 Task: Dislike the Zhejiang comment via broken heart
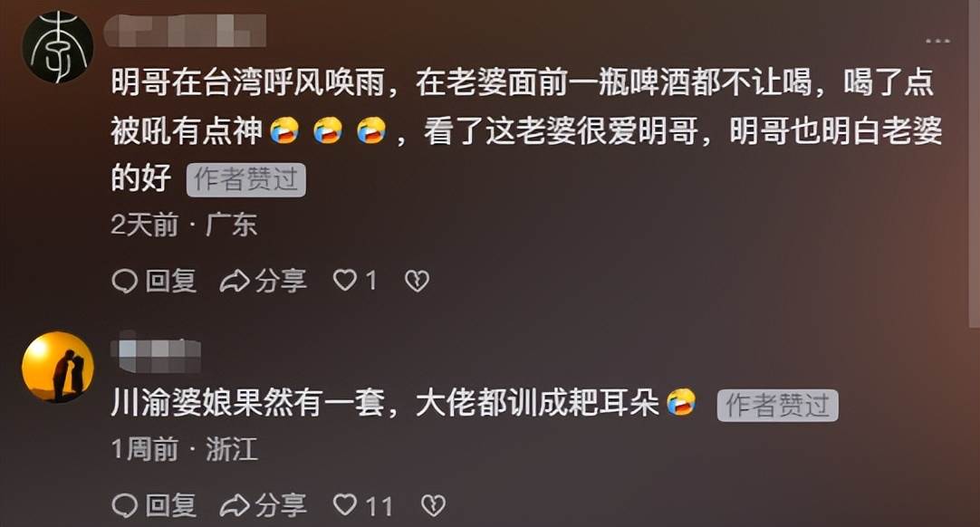(x=433, y=506)
